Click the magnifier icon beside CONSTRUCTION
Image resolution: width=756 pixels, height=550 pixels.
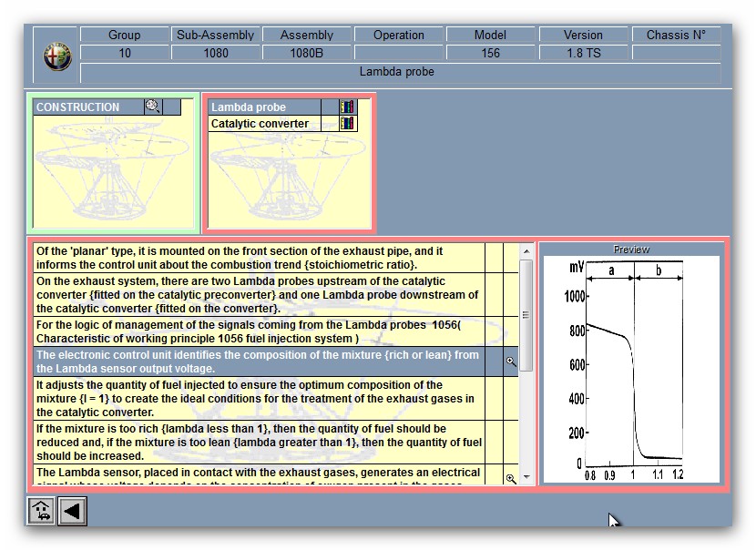pos(152,107)
